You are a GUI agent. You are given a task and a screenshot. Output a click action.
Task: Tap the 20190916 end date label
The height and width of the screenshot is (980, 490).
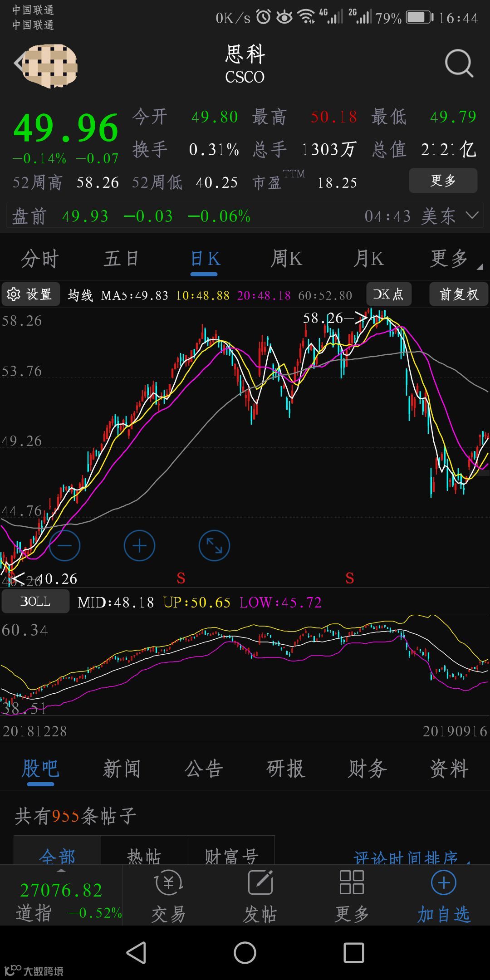[455, 731]
